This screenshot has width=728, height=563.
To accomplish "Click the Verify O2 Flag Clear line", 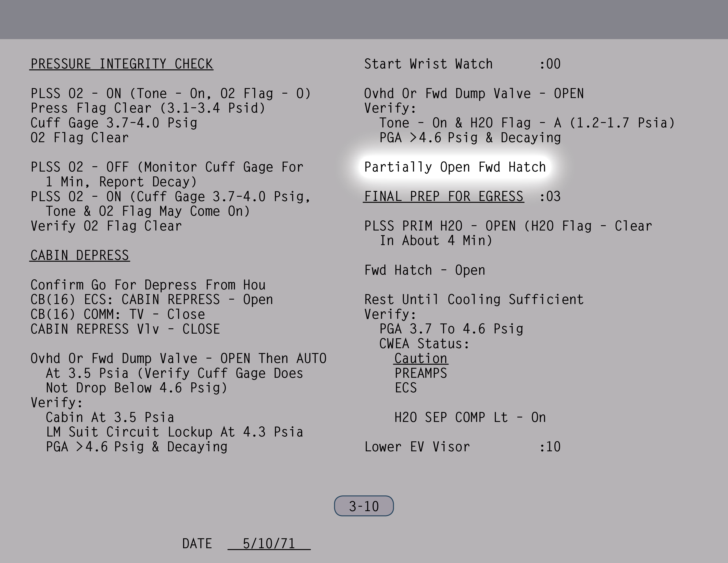I will (106, 226).
